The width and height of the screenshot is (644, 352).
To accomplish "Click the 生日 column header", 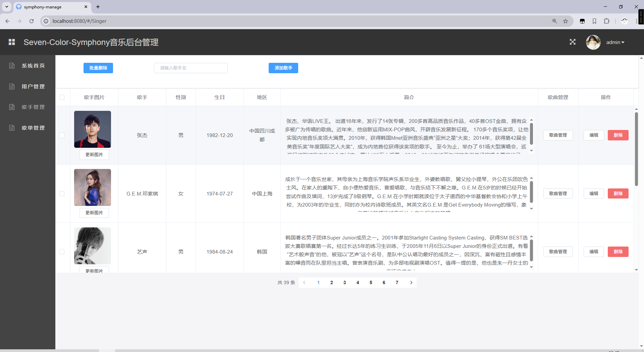I will click(220, 97).
